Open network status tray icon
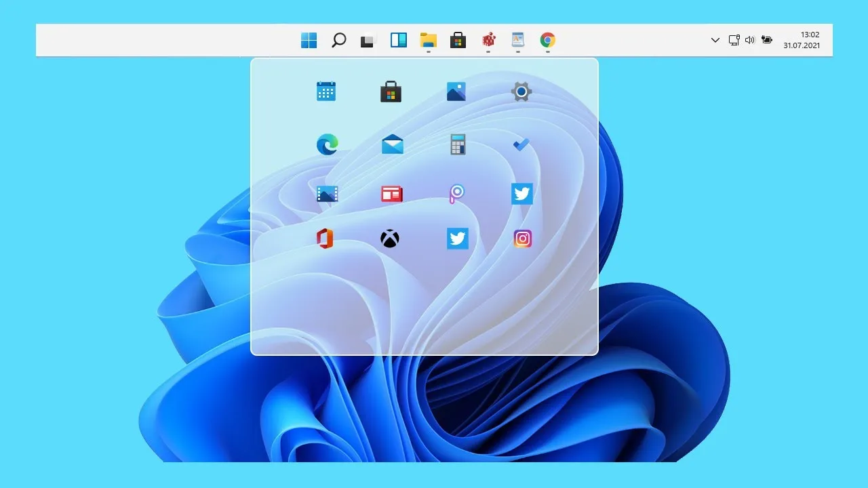The width and height of the screenshot is (868, 488). (x=734, y=40)
